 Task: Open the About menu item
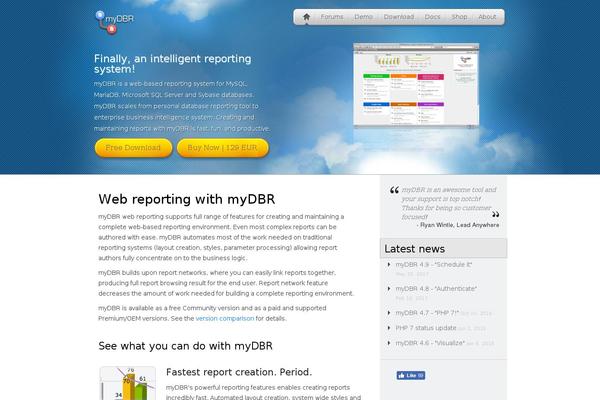pyautogui.click(x=487, y=17)
